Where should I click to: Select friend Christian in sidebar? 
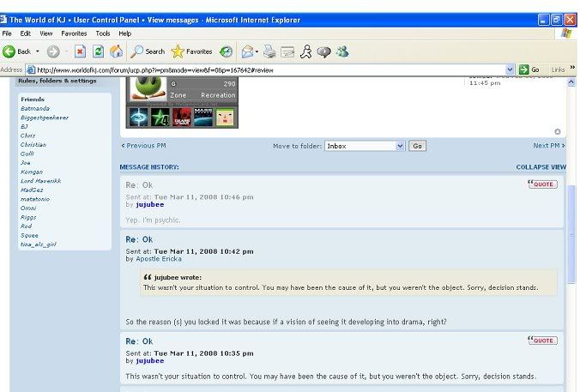click(x=33, y=145)
